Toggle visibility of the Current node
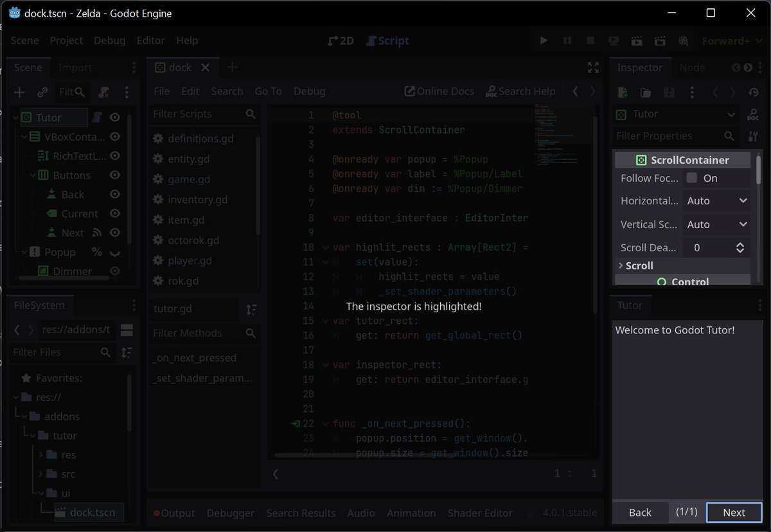 click(x=115, y=213)
